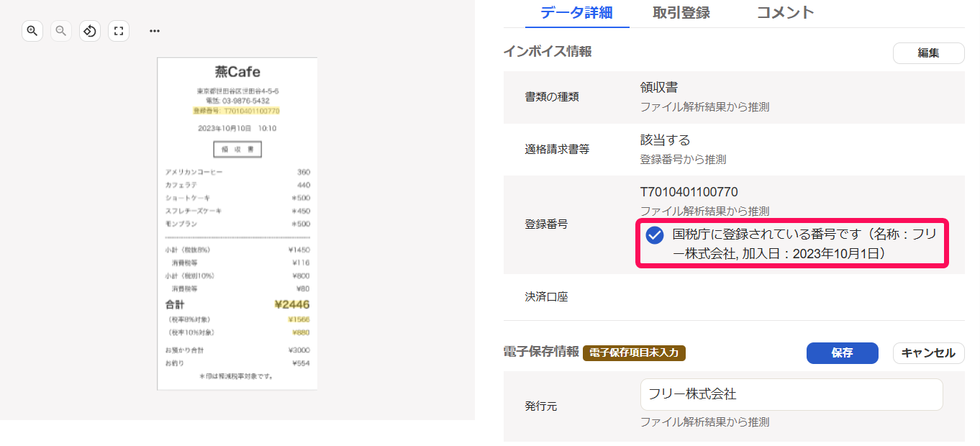Select the registration number T7010401100770

(x=689, y=192)
